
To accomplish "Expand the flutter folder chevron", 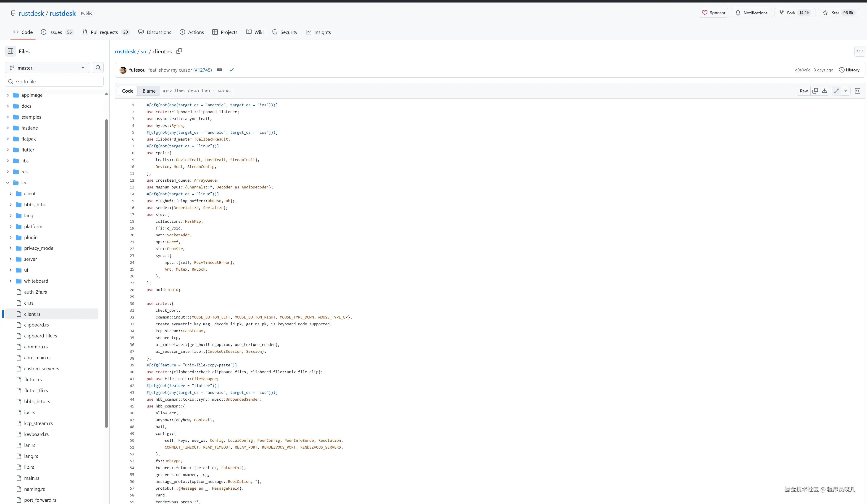I will [x=8, y=150].
